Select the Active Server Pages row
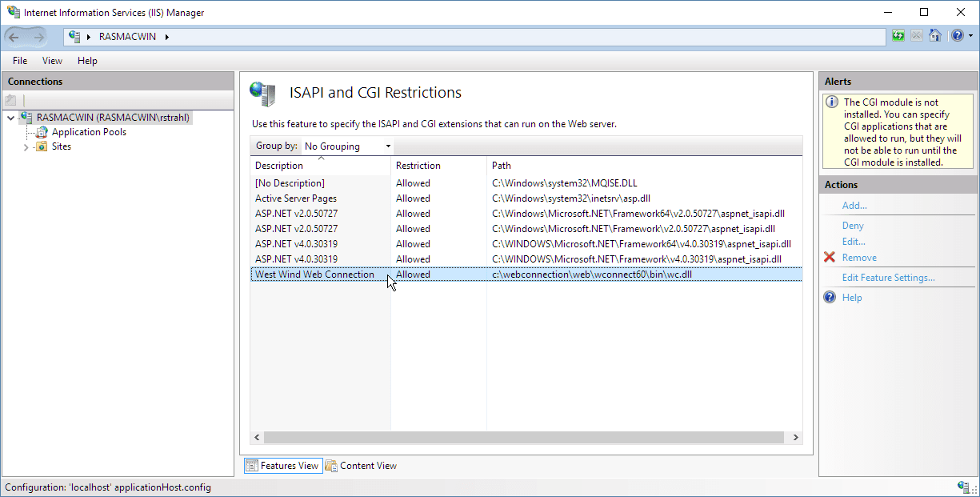Screen dimensions: 980x497 (526, 198)
